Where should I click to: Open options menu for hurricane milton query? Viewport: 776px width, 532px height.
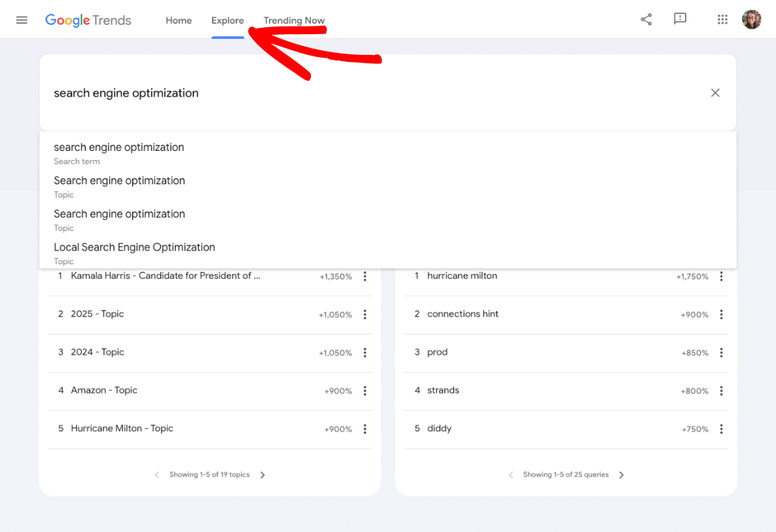tap(721, 276)
